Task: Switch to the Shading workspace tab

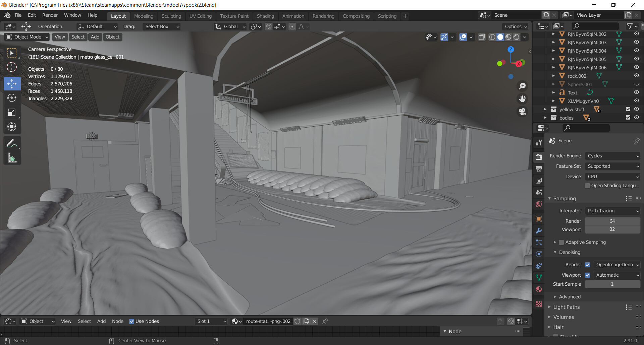Action: (265, 16)
